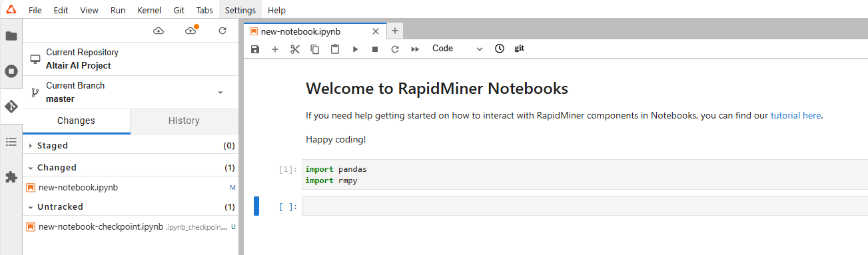Select untracked file new-notebook-checkpoint.ipynb

click(x=131, y=227)
